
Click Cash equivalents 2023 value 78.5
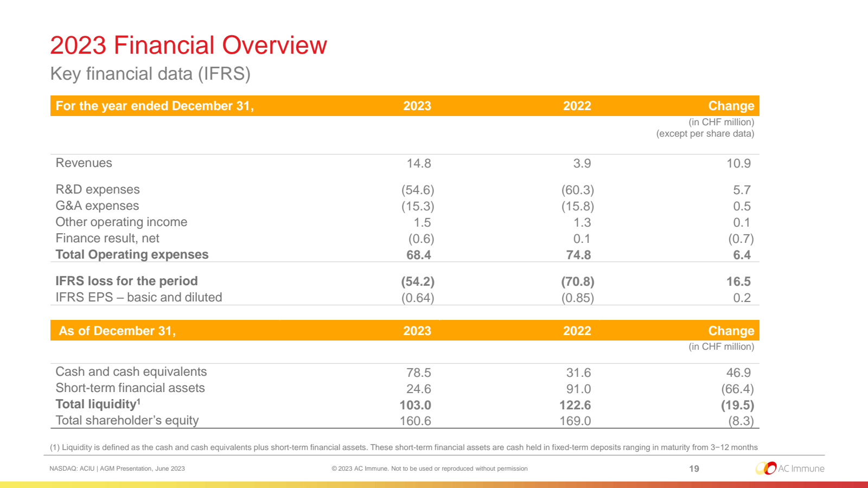[419, 373]
